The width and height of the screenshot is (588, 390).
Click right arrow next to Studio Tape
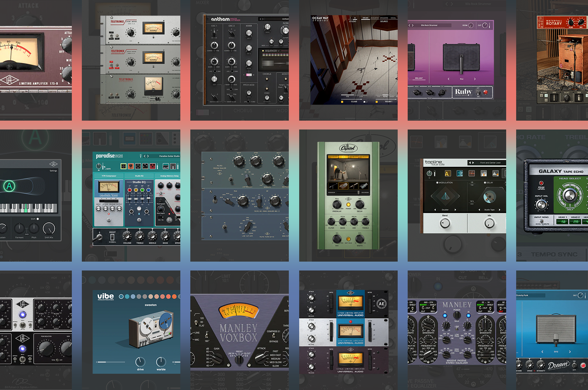click(x=500, y=210)
